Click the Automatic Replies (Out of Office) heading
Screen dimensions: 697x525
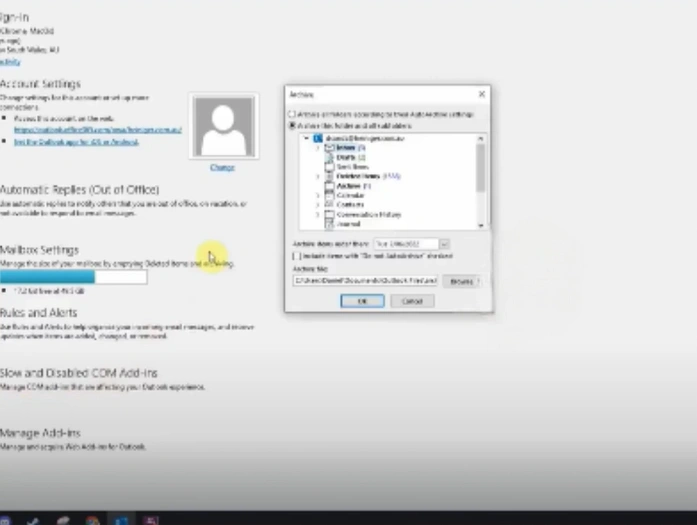(79, 190)
